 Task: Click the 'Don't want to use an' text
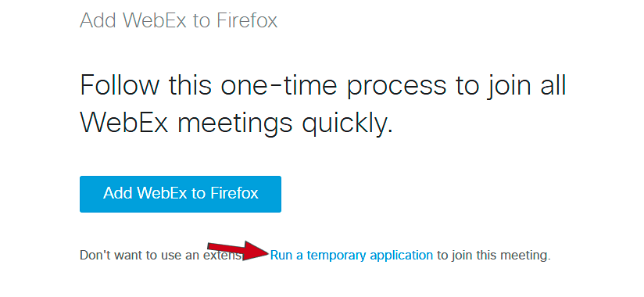pyautogui.click(x=141, y=255)
